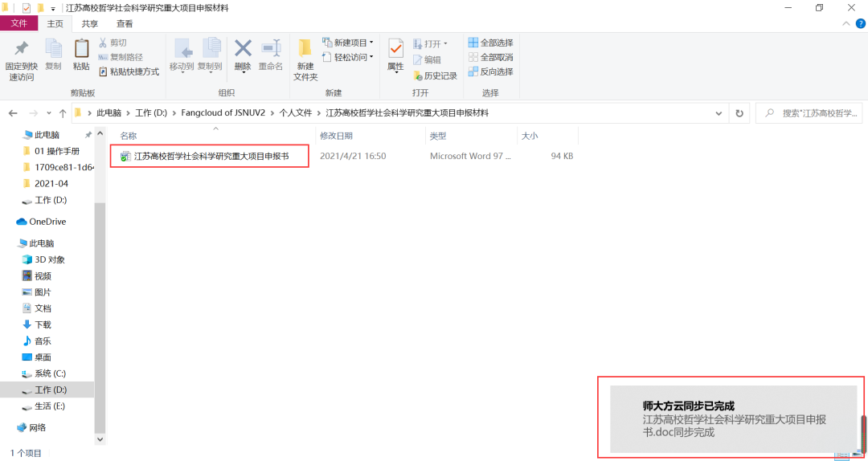Select 系统 (C:) drive
Image resolution: width=868 pixels, height=461 pixels.
(43, 373)
